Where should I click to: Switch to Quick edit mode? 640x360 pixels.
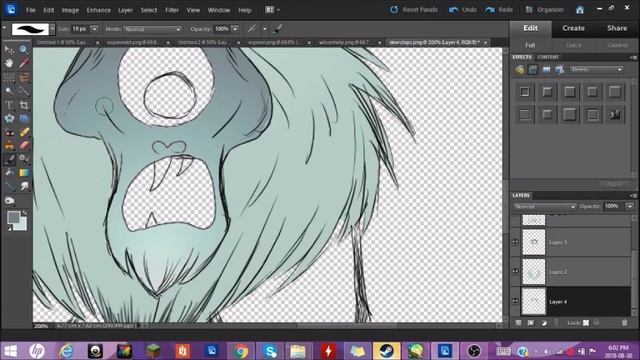[x=573, y=45]
